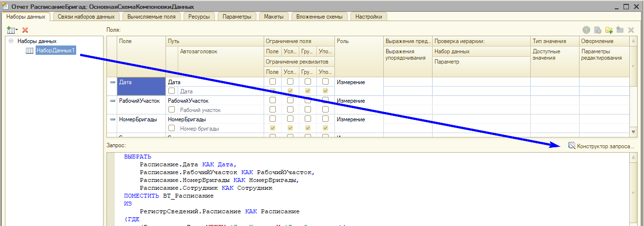Enable the Поле restriction checkbox for Дата
The height and width of the screenshot is (226, 644).
click(x=273, y=82)
